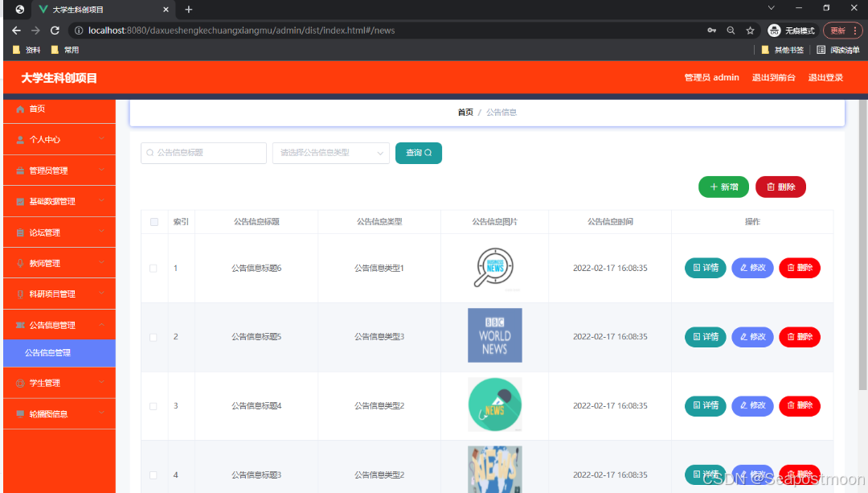Click the key icon in the browser address bar
Viewport: 868px width, 493px height.
click(710, 30)
